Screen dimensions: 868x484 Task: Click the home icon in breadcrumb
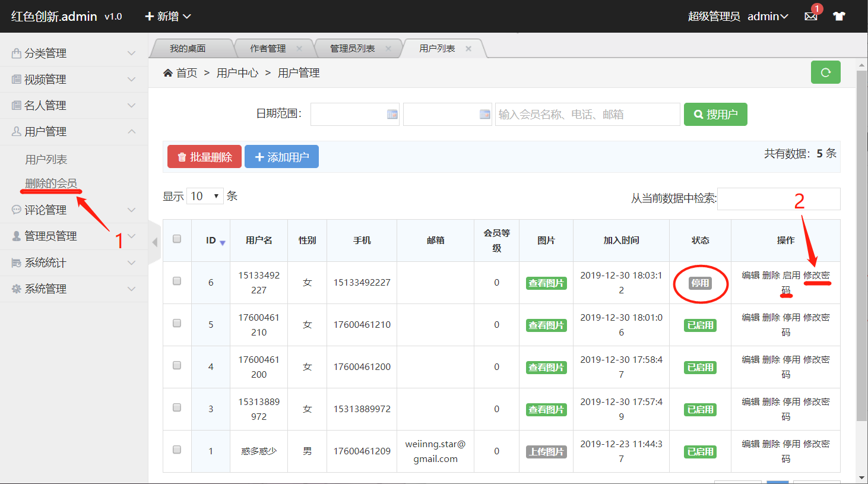[x=168, y=72]
